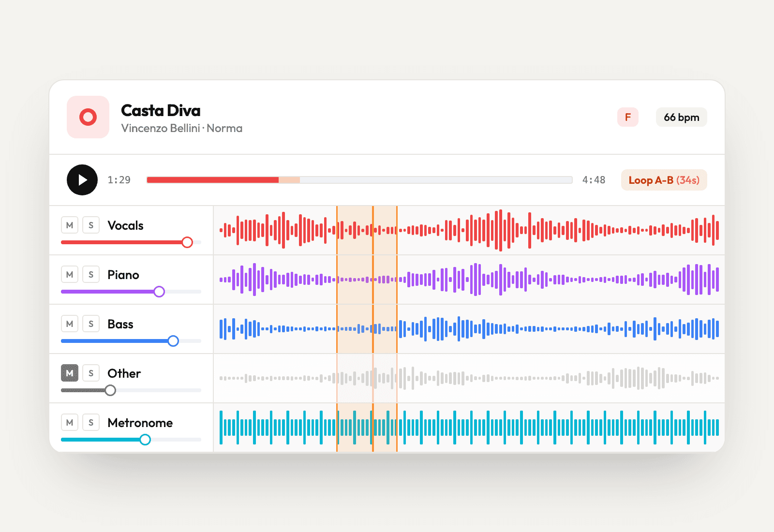Click the Metronome volume slider handle
The width and height of the screenshot is (774, 532).
click(x=145, y=440)
